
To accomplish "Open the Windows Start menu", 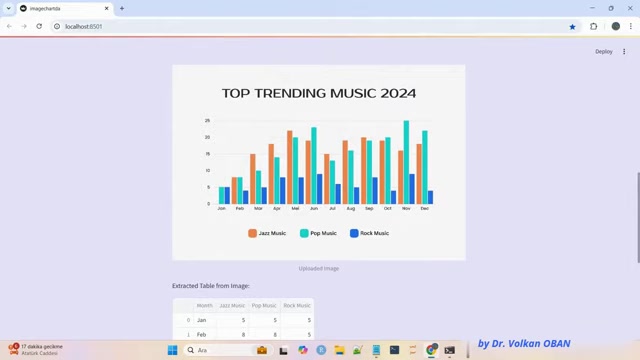I will coord(173,350).
